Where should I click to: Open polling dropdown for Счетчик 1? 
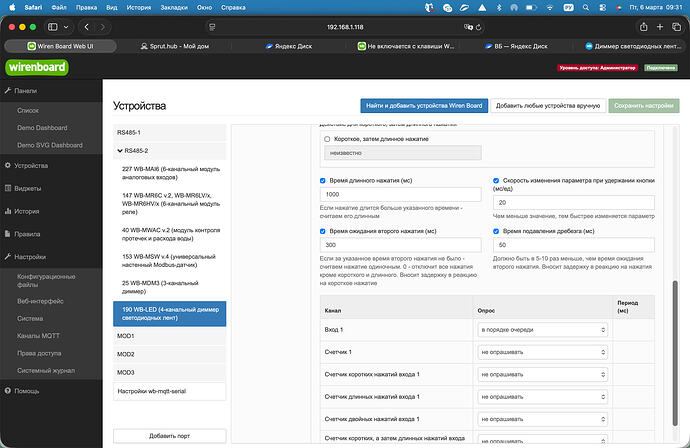[543, 352]
